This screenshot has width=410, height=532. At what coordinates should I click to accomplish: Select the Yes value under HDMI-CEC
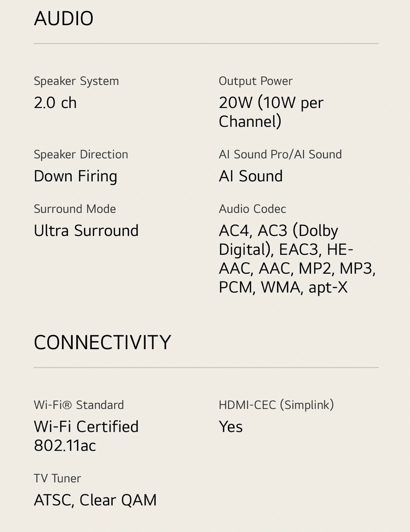click(231, 427)
